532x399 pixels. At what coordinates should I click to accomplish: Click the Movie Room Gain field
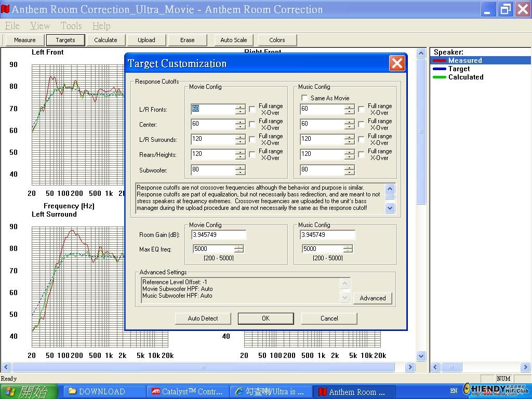click(219, 235)
